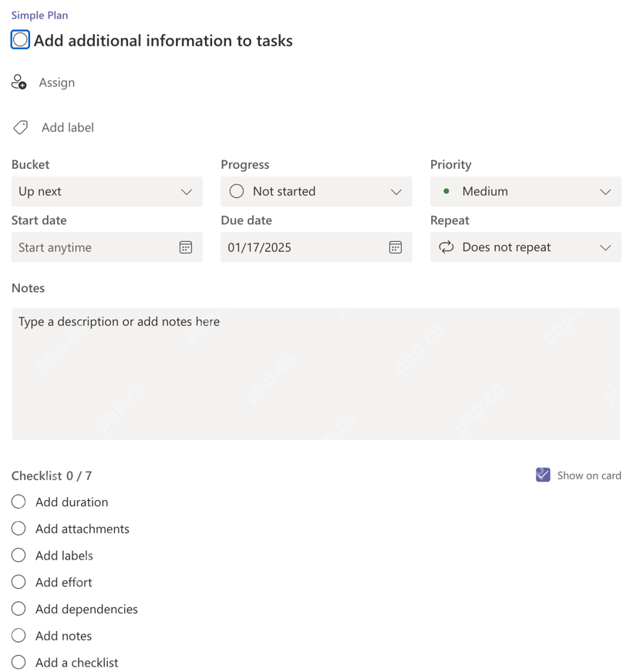Mark task 'Add additional information to tasks' complete
Viewport: 633px width, 672px height.
20,40
